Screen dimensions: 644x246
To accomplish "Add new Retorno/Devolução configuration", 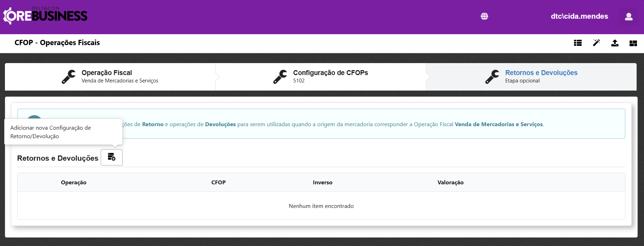I will (x=111, y=157).
